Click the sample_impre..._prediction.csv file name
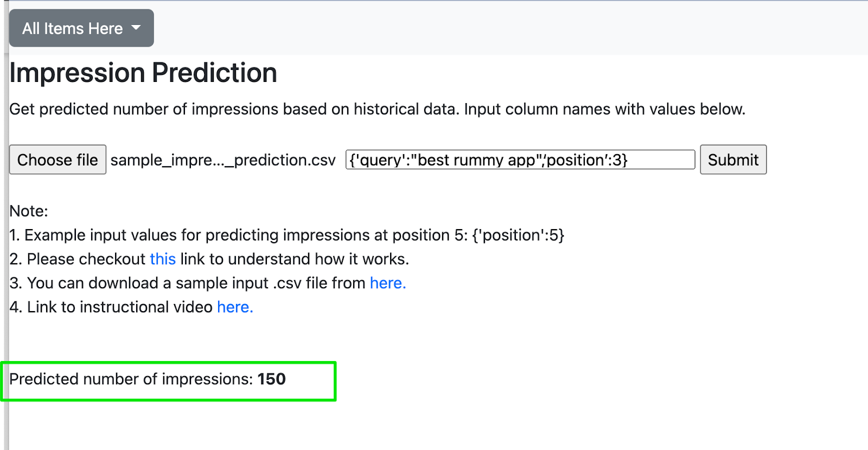 click(223, 160)
